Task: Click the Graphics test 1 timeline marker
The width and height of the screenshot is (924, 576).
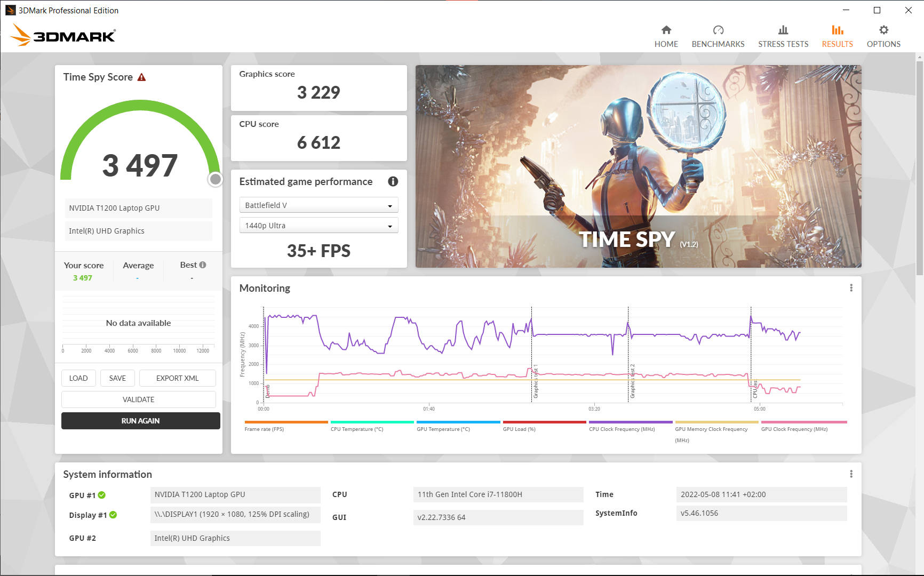Action: 536,382
